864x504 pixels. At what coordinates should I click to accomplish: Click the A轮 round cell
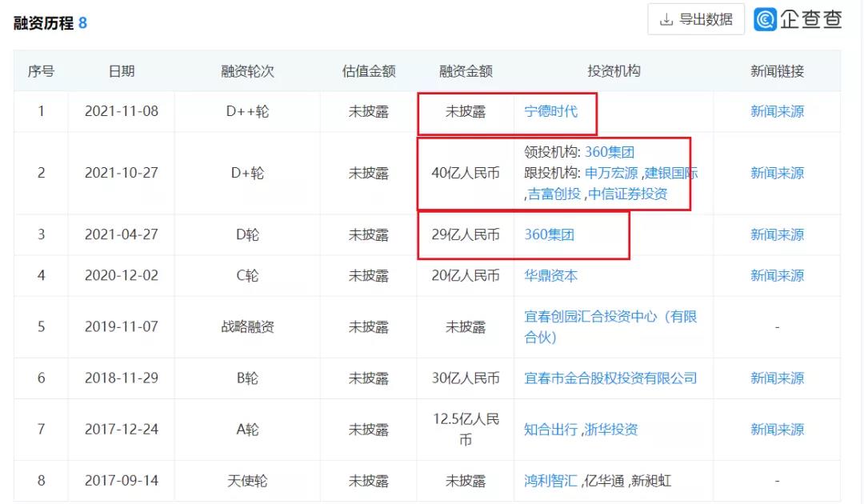(247, 429)
